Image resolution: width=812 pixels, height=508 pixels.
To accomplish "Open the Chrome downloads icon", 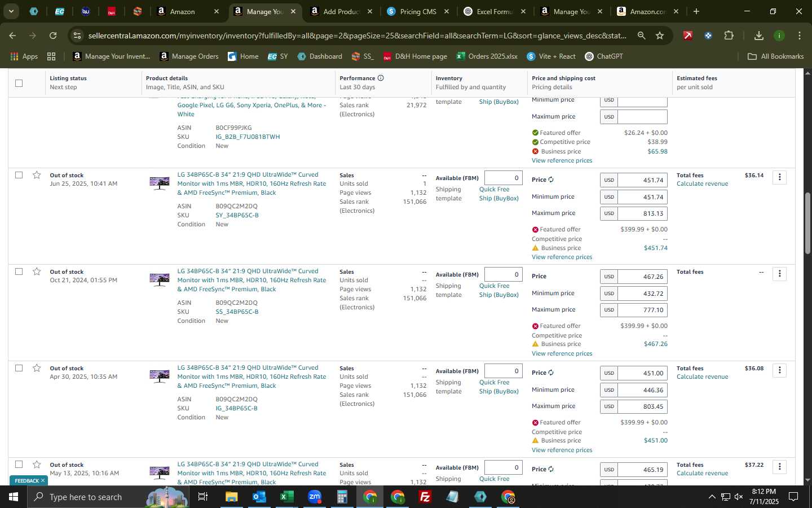I will click(x=758, y=36).
